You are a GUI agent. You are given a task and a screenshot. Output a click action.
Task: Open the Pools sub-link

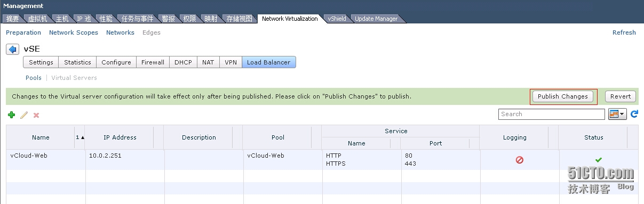[x=34, y=78]
